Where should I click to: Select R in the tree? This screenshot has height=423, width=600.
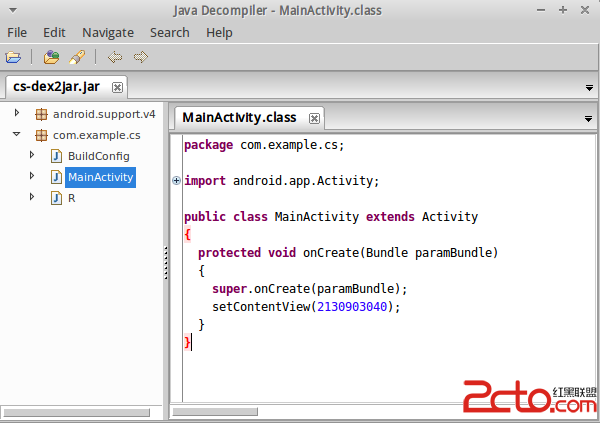(72, 198)
